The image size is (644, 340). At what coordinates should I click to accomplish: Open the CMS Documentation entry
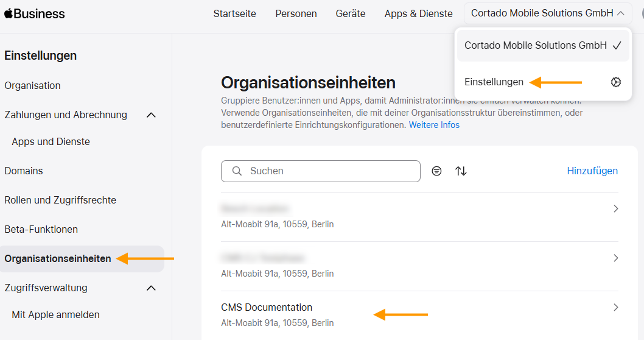[419, 315]
